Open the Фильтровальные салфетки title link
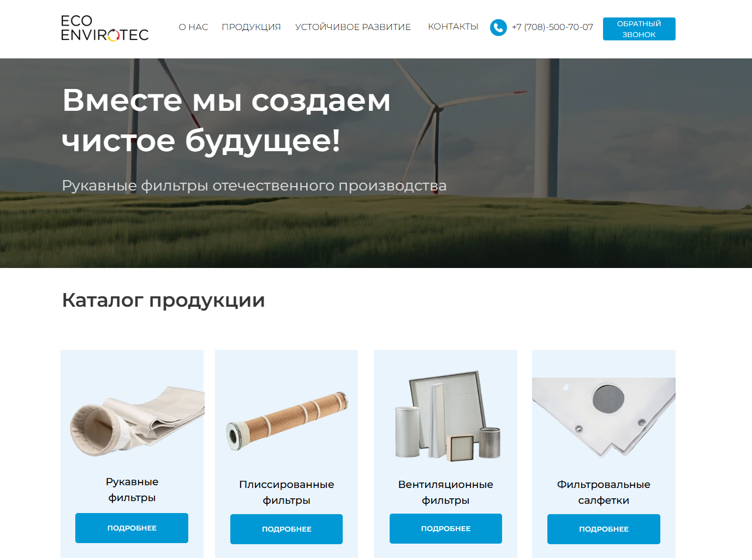The height and width of the screenshot is (560, 752). [x=604, y=492]
